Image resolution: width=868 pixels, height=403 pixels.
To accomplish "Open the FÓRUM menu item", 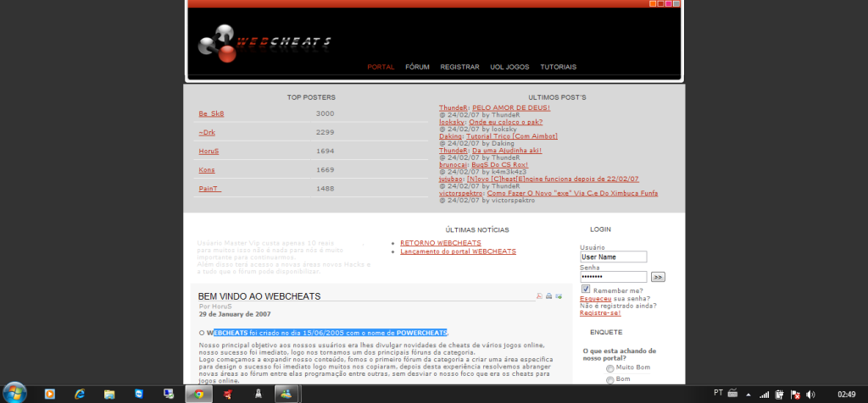I will tap(417, 67).
